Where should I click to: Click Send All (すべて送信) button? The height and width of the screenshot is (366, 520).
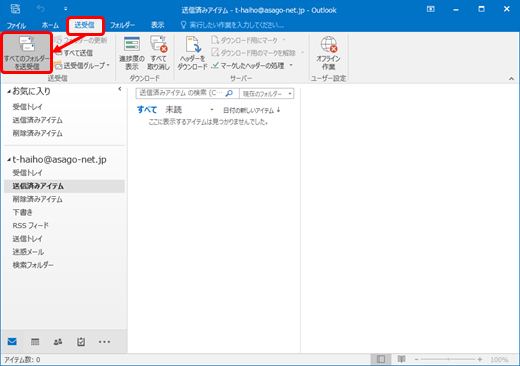pyautogui.click(x=74, y=53)
